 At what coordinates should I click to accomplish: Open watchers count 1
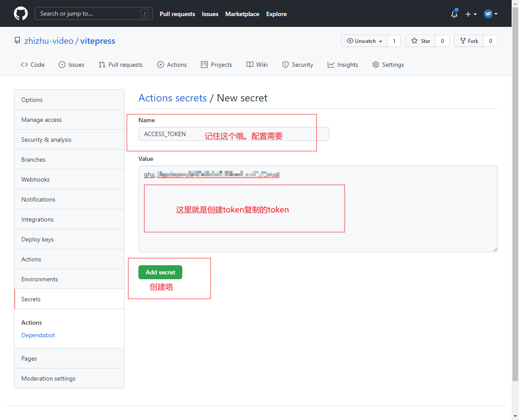394,41
